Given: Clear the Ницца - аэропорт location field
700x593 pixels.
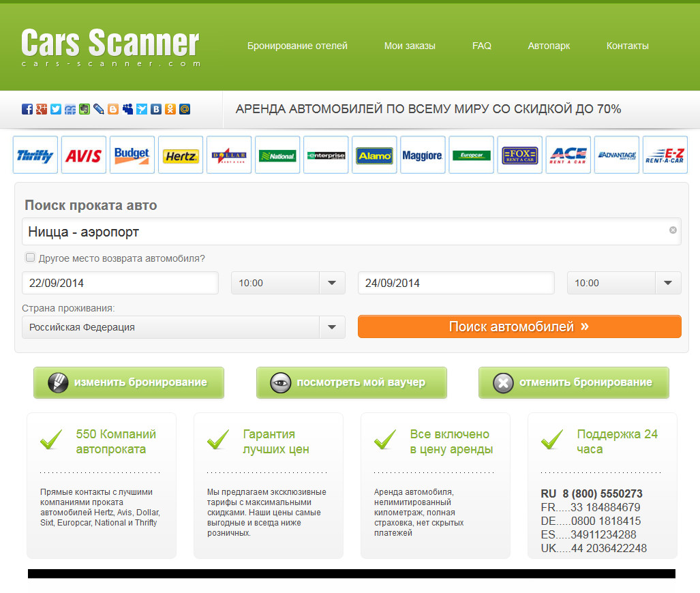Looking at the screenshot, I should coord(673,230).
